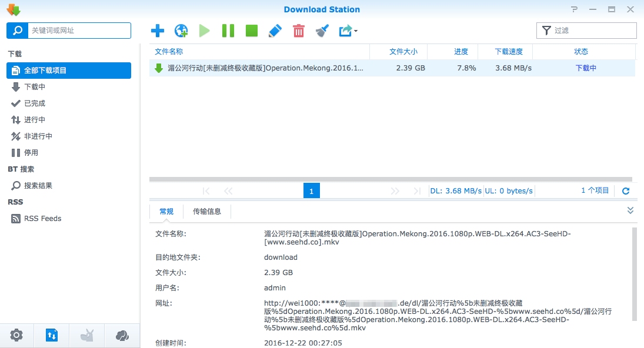Select the 常规 tab
644x348 pixels.
click(166, 212)
